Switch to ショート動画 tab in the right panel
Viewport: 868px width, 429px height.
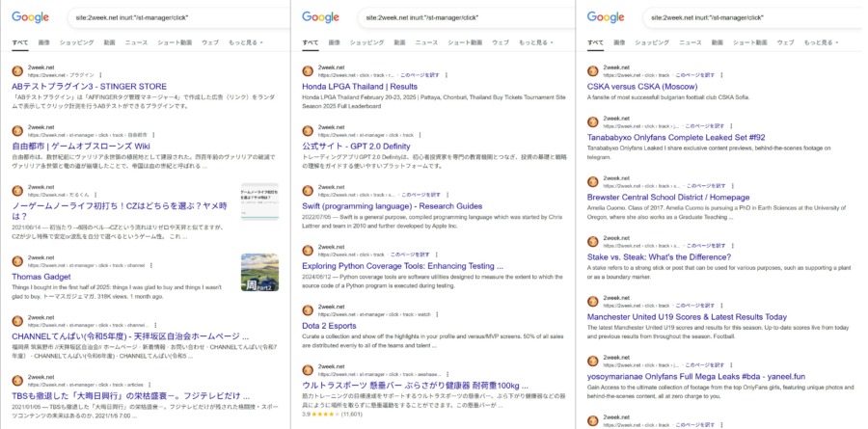[x=750, y=42]
